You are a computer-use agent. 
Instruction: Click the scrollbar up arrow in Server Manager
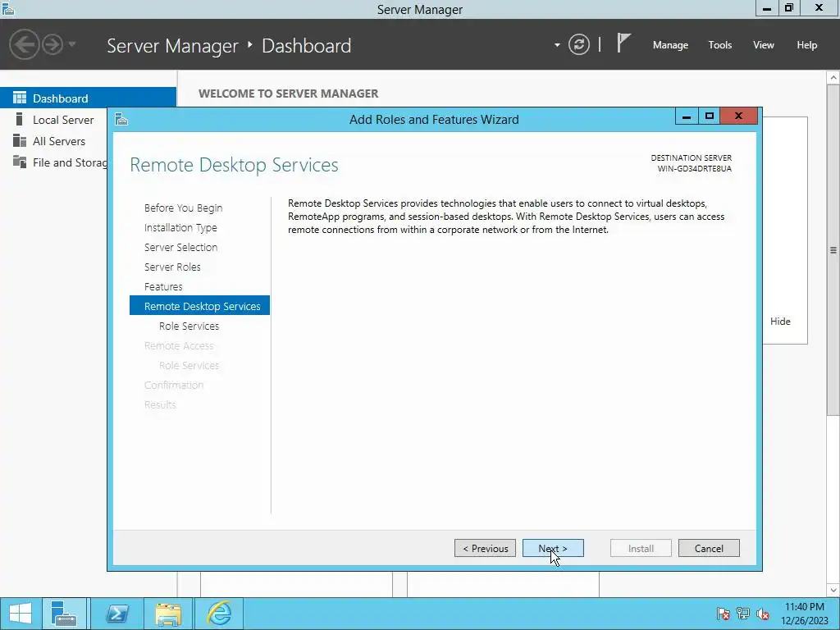coord(833,78)
